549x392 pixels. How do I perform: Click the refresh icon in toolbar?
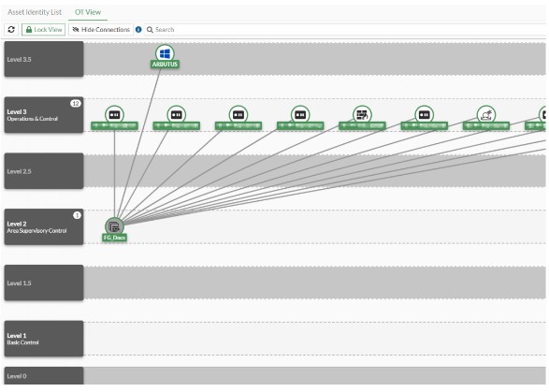click(11, 29)
